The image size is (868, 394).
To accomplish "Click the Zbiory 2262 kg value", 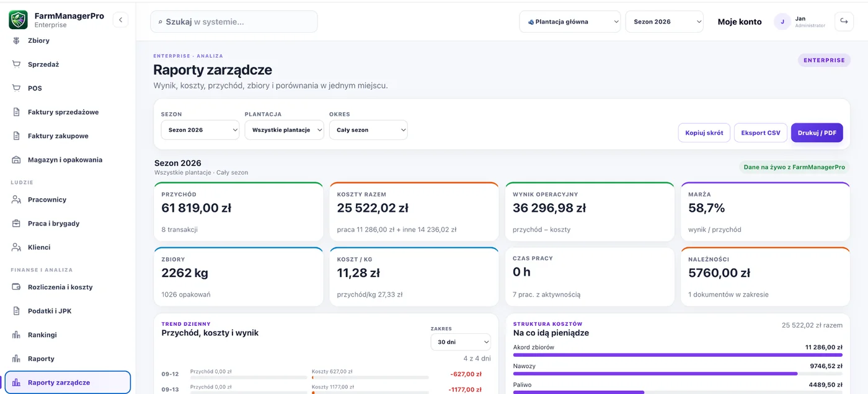I will click(185, 273).
